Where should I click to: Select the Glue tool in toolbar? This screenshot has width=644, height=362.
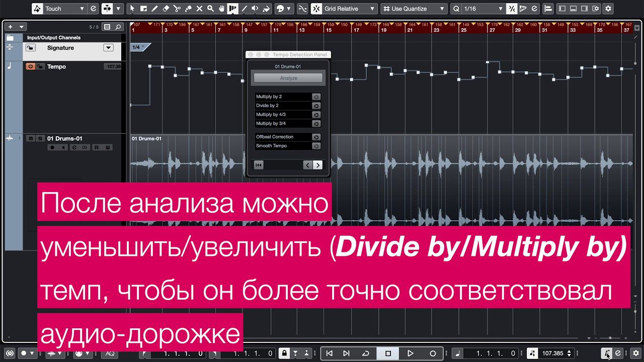[x=188, y=9]
